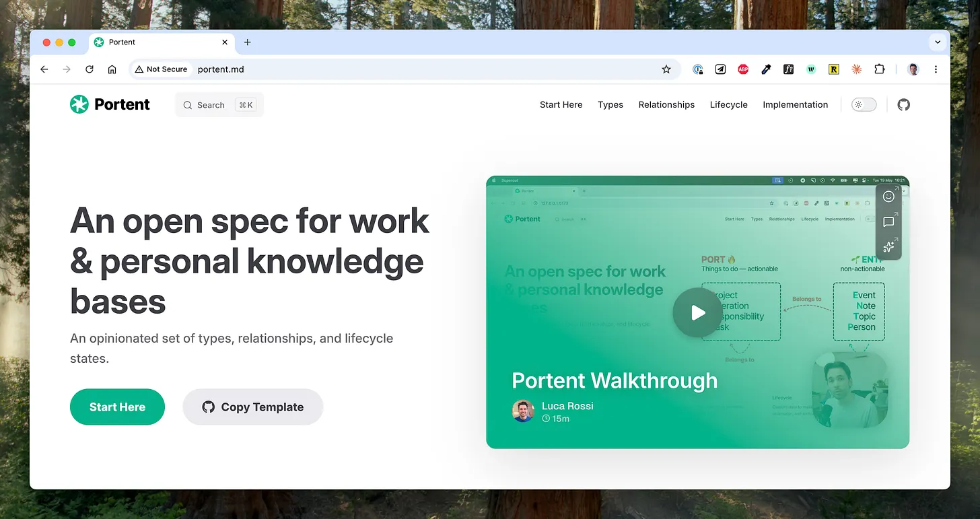980x519 pixels.
Task: Click the Portent tab favicon
Action: [99, 42]
